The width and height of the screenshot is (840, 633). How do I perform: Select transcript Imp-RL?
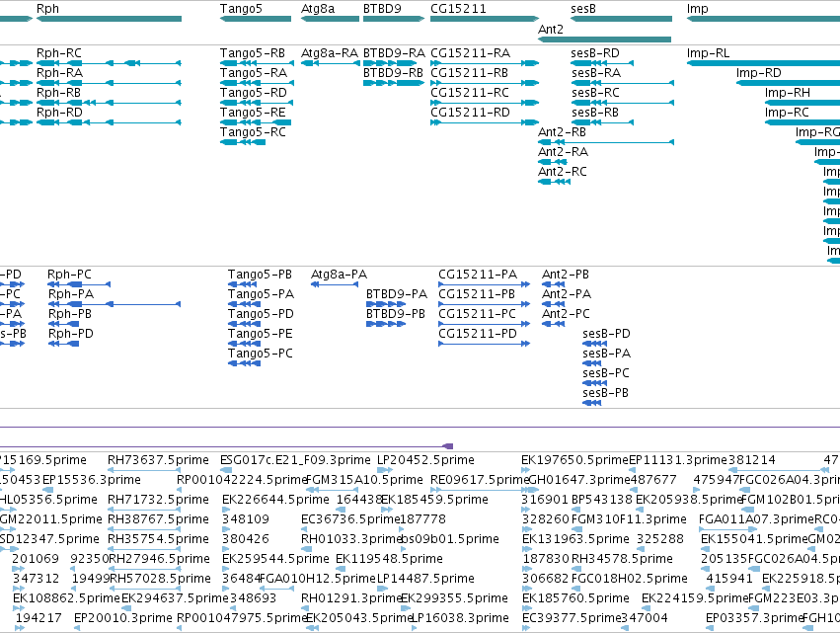point(763,63)
